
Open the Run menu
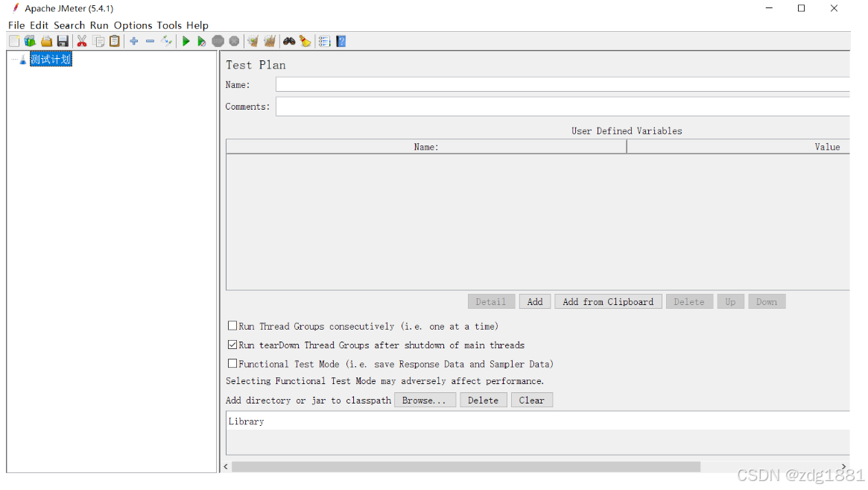tap(99, 25)
